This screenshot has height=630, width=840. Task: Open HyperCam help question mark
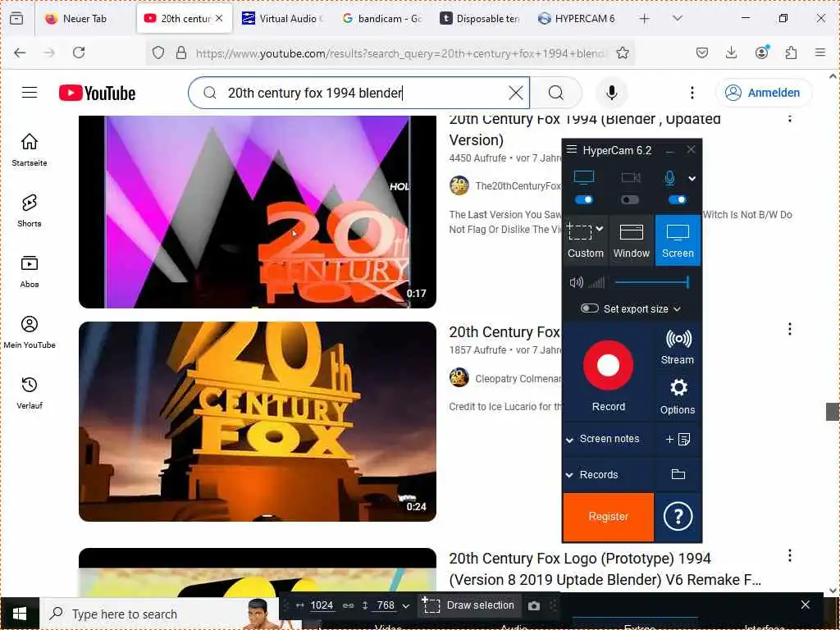(678, 517)
